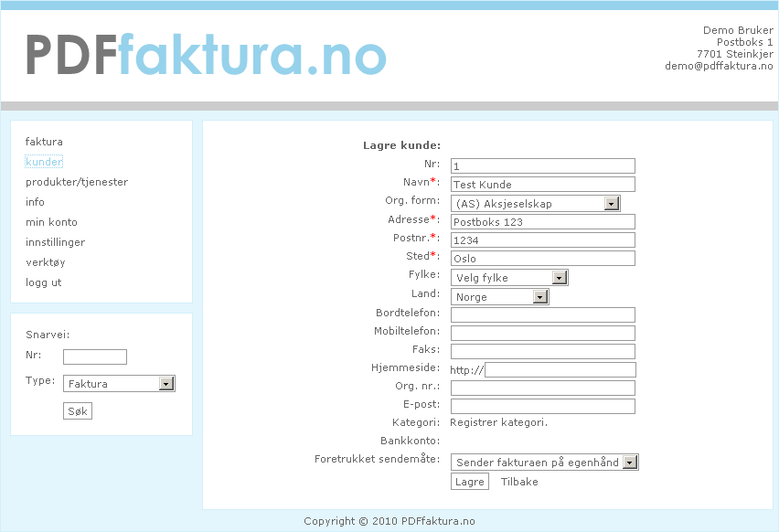Select the info menu entry
Screen dimensions: 779x532
coord(36,202)
